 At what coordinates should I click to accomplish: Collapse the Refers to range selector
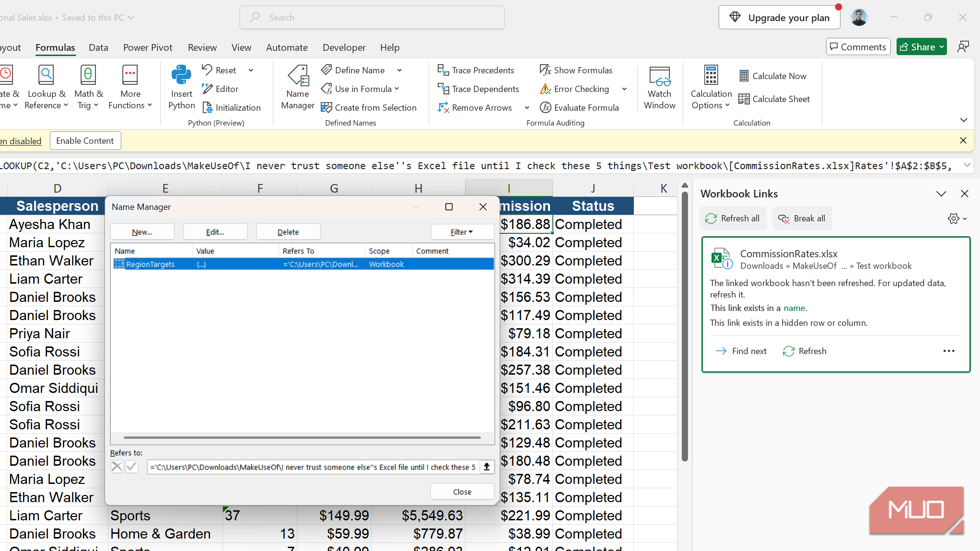(x=487, y=467)
